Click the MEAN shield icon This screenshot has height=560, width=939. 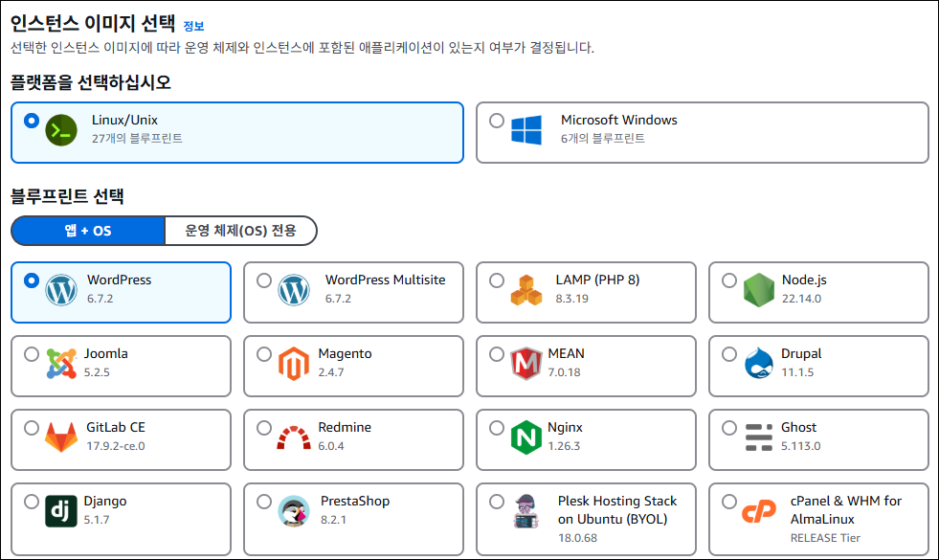pyautogui.click(x=526, y=364)
